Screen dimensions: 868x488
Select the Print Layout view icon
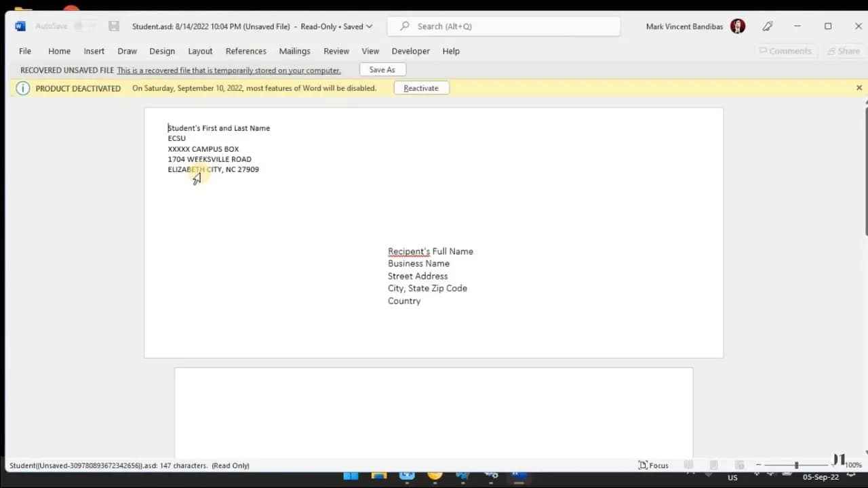(x=713, y=465)
